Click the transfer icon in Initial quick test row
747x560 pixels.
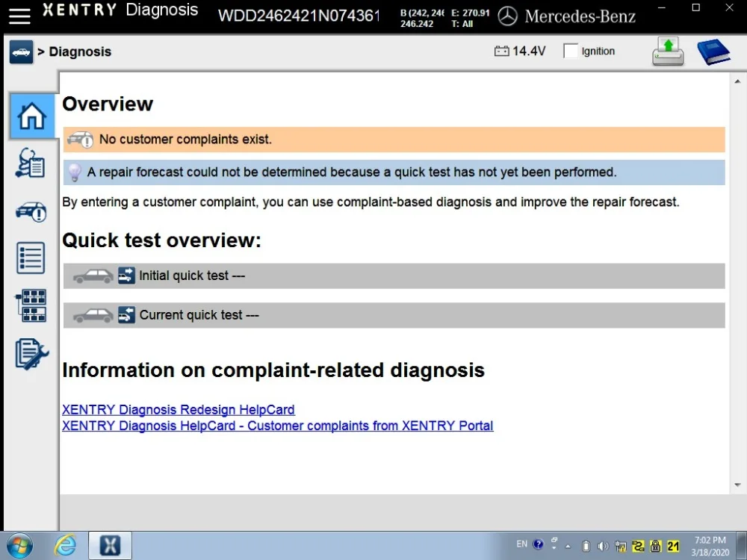pos(126,276)
